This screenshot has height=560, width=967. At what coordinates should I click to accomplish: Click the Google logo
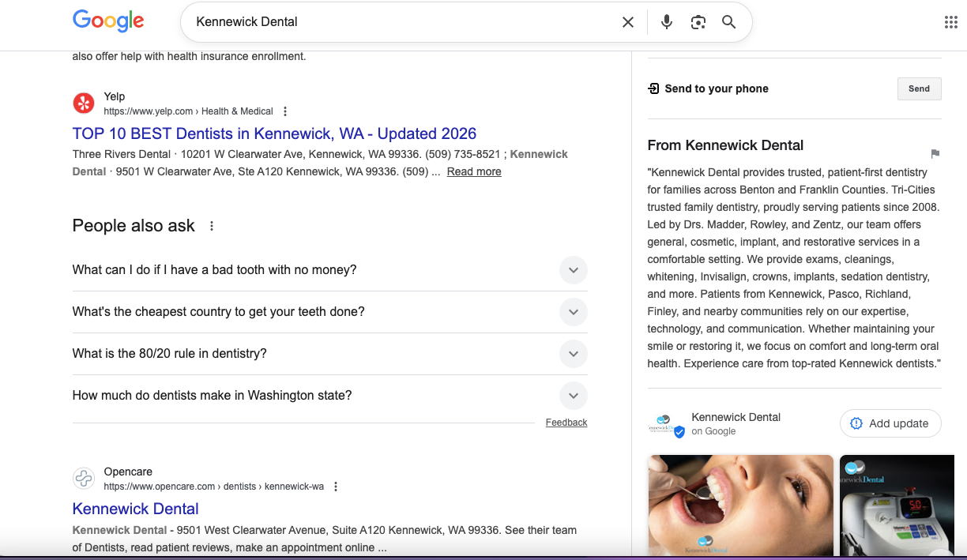pyautogui.click(x=107, y=21)
